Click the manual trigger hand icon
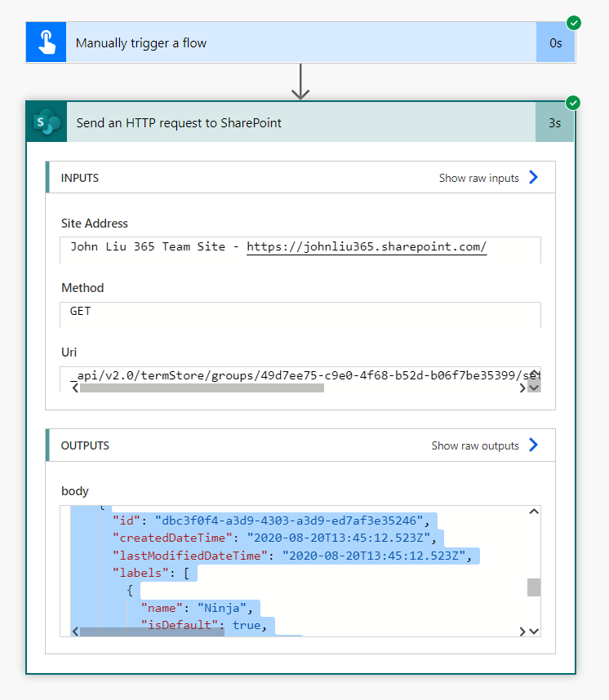The width and height of the screenshot is (609, 700). [x=47, y=42]
